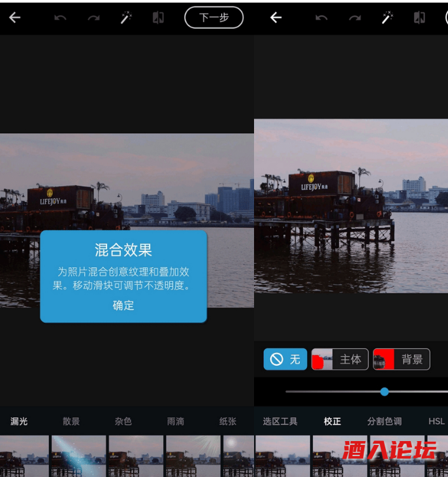The image size is (448, 477).
Task: Select first light leak thumbnail without effect
Action: tap(24, 456)
